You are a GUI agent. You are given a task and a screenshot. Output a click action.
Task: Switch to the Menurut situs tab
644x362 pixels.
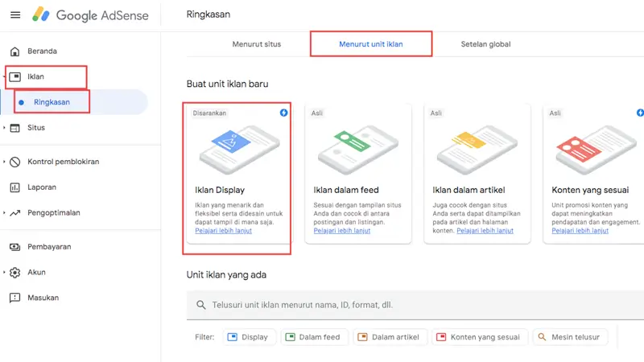pyautogui.click(x=257, y=44)
